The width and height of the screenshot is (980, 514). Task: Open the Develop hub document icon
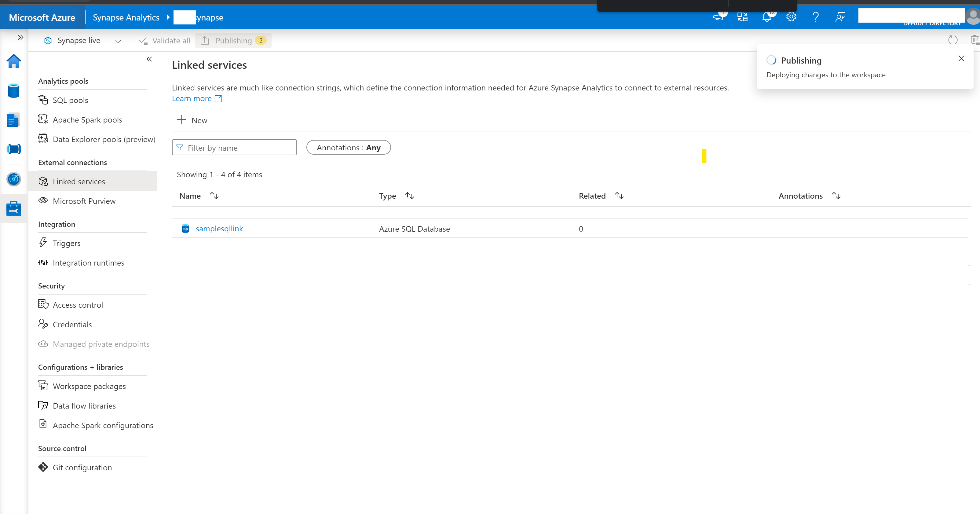click(14, 119)
